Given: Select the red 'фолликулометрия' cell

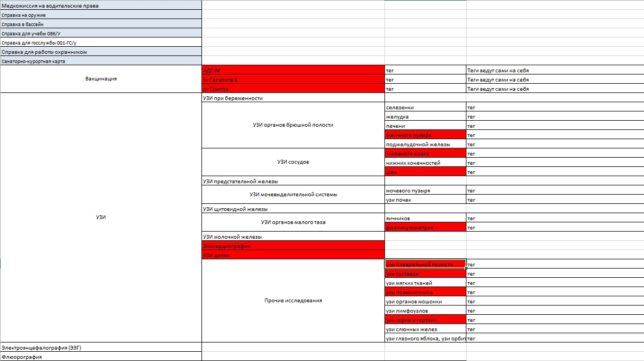Looking at the screenshot, I should [425, 227].
